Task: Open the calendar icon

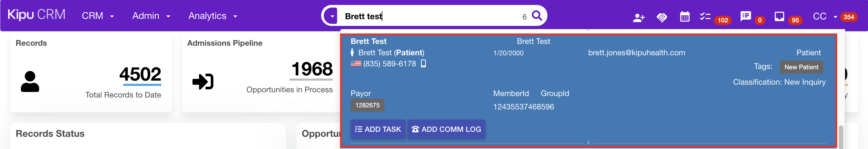Action: [x=685, y=17]
